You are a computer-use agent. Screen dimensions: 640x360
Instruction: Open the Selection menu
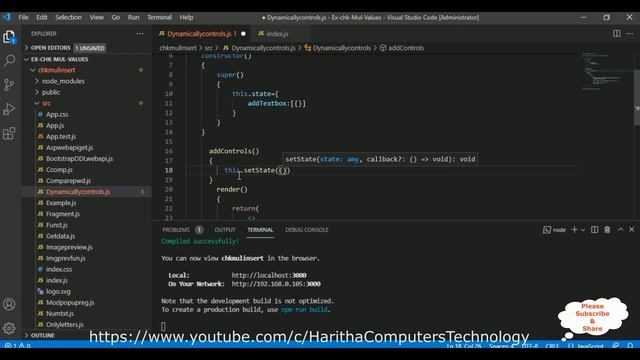(x=69, y=17)
